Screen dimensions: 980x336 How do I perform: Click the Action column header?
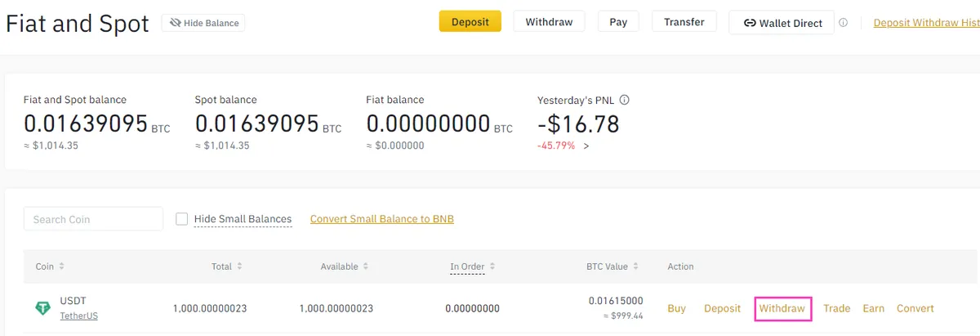[680, 267]
